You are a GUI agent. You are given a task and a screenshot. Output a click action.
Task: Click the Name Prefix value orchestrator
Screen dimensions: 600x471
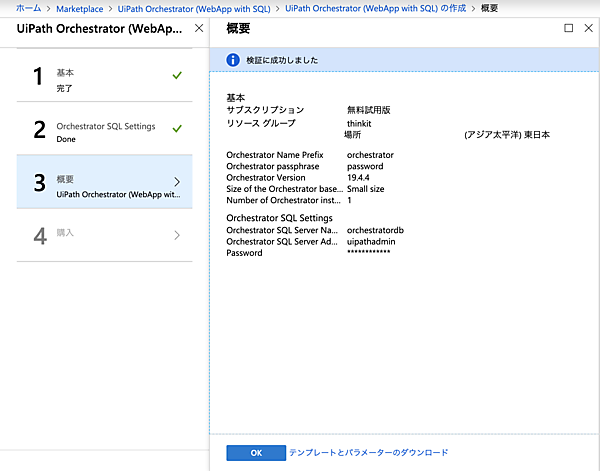pos(370,155)
